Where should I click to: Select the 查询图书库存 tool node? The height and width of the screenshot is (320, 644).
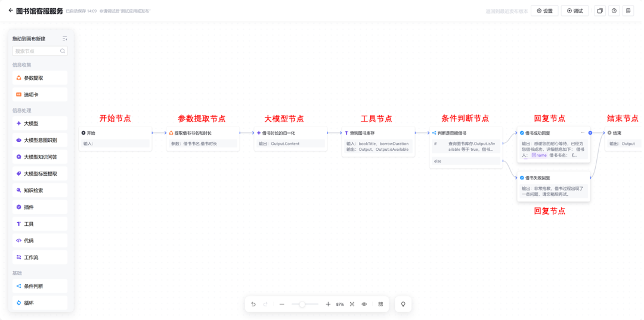point(379,142)
